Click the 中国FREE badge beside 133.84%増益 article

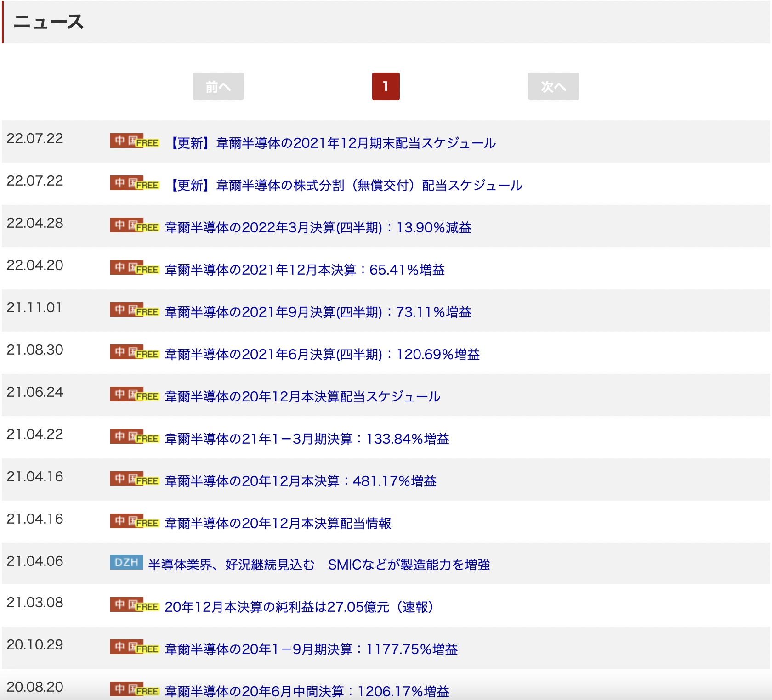tap(135, 437)
